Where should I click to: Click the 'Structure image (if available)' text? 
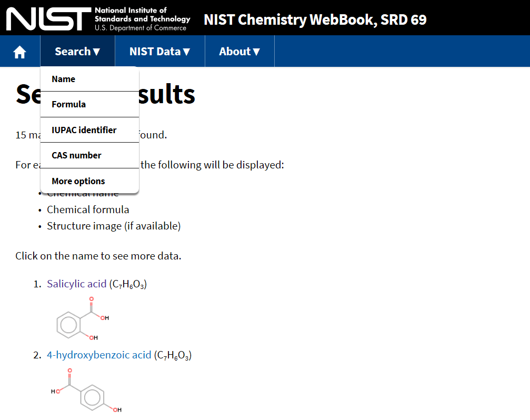[114, 226]
